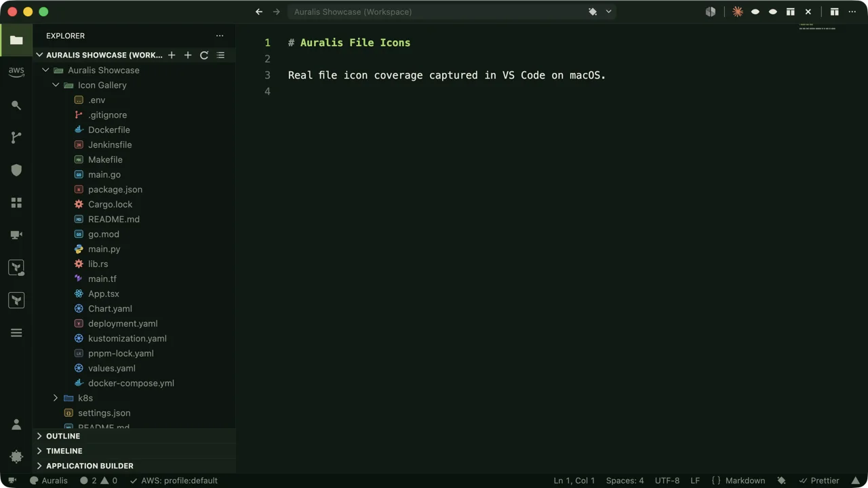Open main.py
868x488 pixels.
point(134,249)
